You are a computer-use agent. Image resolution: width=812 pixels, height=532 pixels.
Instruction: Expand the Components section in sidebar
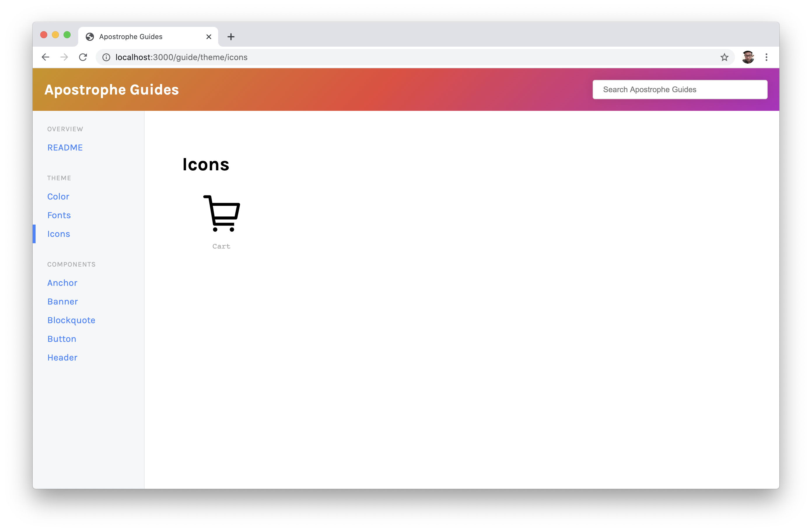71,264
